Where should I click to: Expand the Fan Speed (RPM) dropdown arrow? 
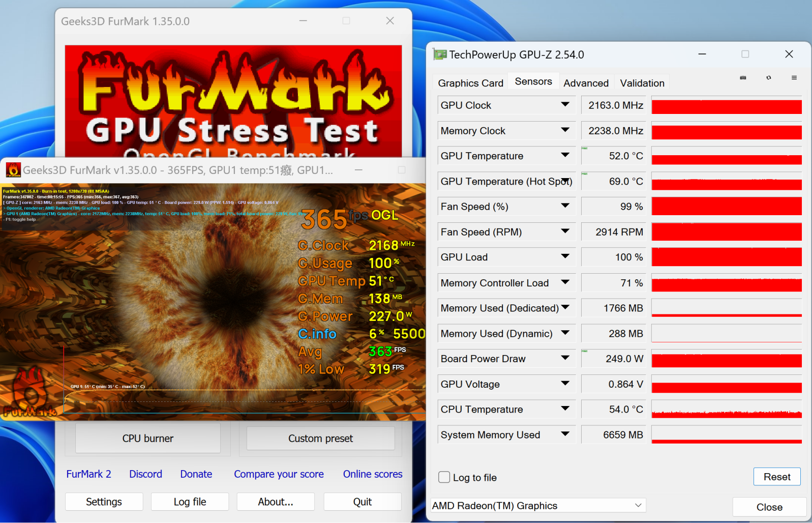click(565, 231)
